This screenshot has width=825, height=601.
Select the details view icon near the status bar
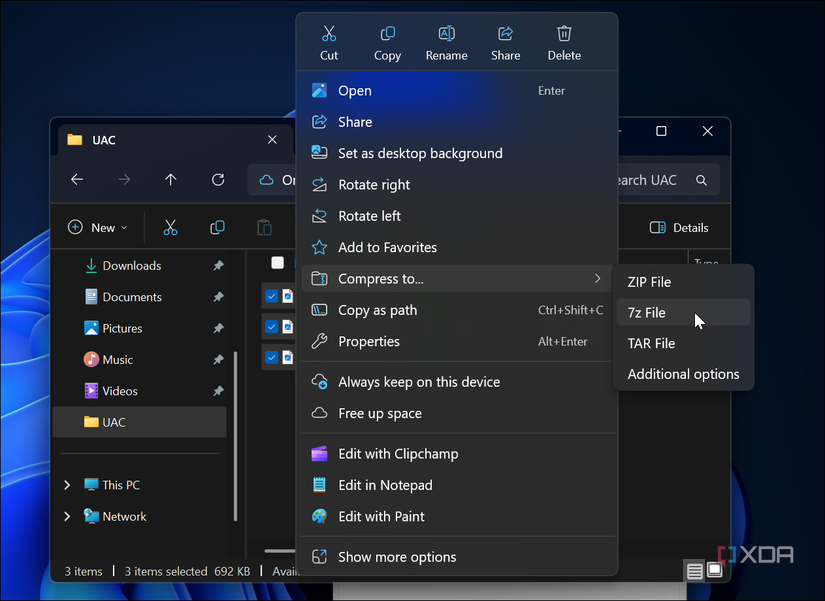(694, 570)
